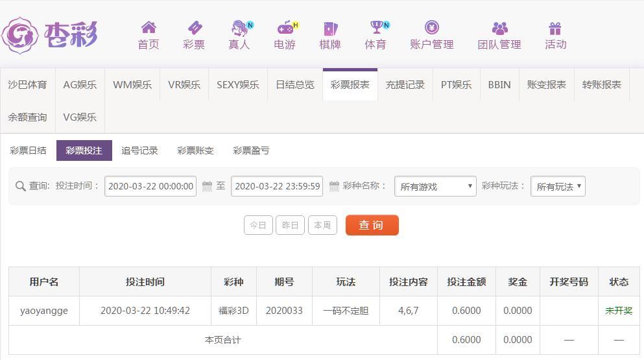Click the 2020-03-22 10:49:42 bet time cell
The width and height of the screenshot is (644, 360).
(x=145, y=311)
